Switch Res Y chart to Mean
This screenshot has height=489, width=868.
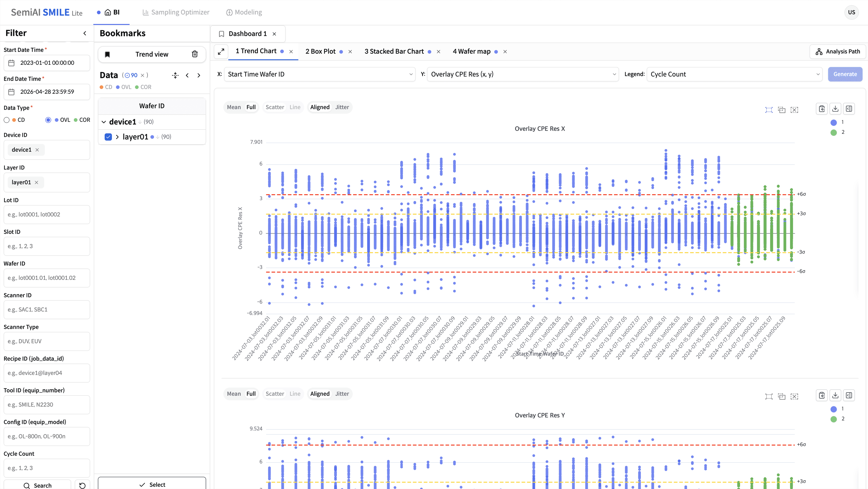(234, 394)
